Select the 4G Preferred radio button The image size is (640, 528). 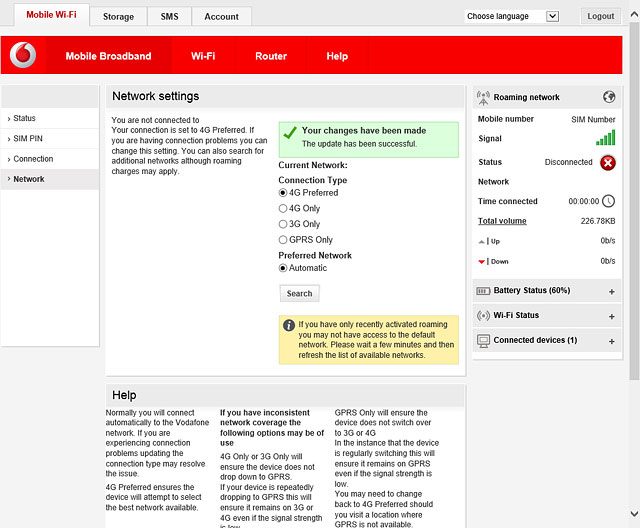coord(283,193)
